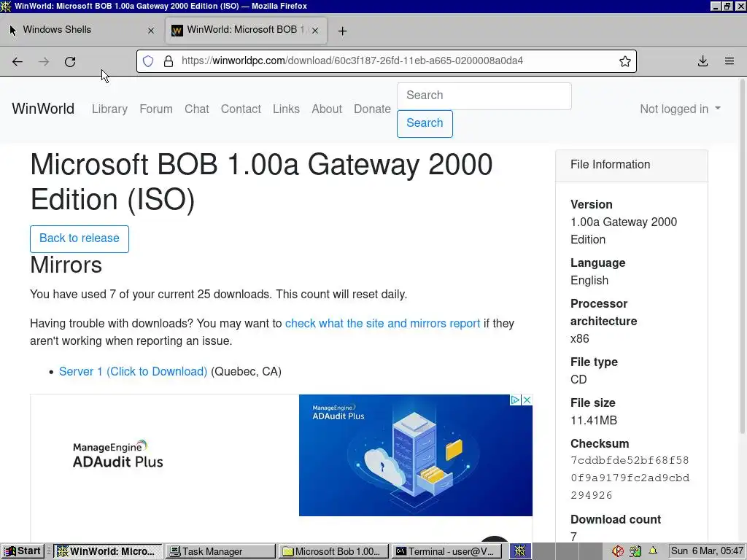The image size is (747, 560).
Task: Open the About page
Action: [x=327, y=109]
